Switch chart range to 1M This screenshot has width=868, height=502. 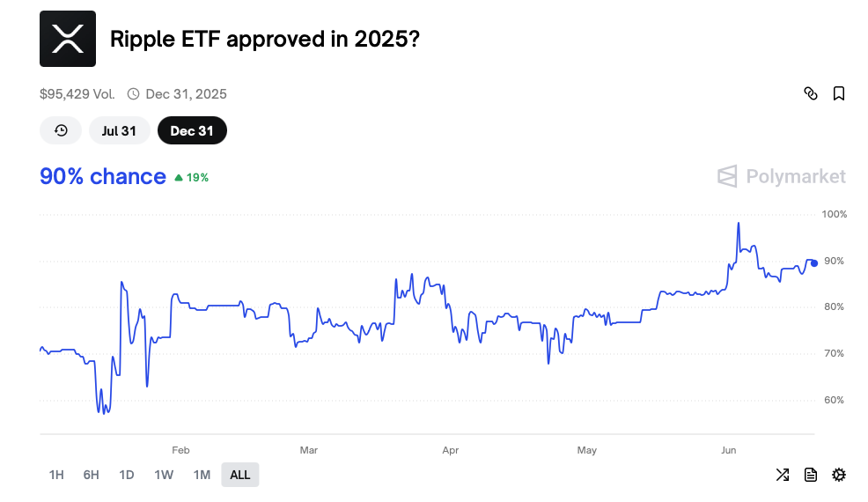(202, 475)
